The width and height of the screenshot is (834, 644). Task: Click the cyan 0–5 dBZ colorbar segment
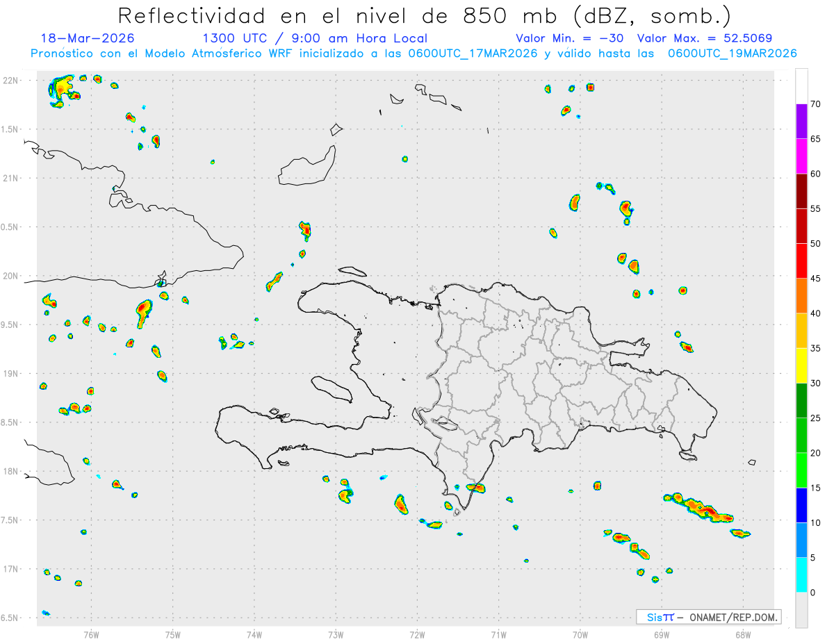tap(801, 575)
